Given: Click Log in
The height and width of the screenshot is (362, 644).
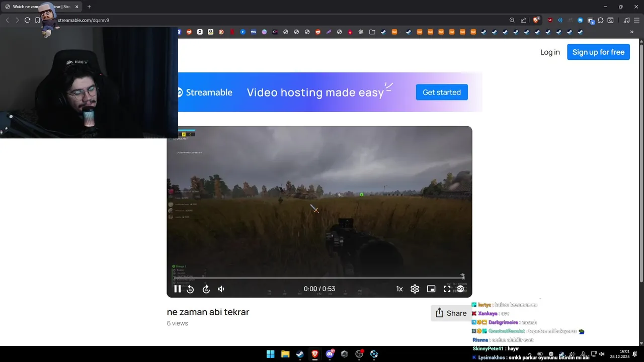Looking at the screenshot, I should 550,52.
